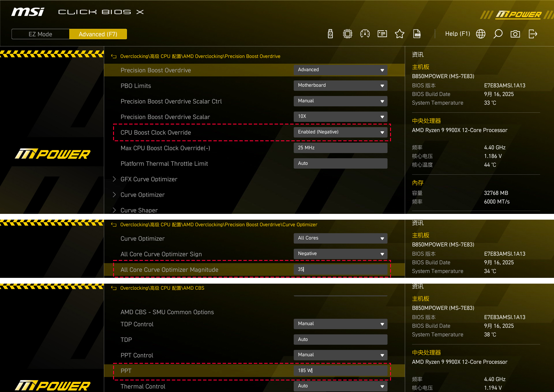
Task: Open Precision Boost Overdrive Scalar 10X dropdown
Action: pyautogui.click(x=340, y=117)
